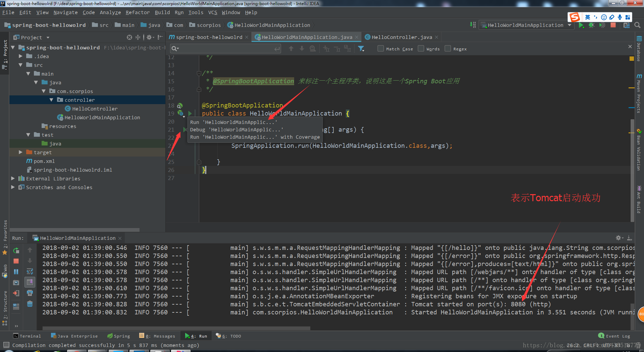Image resolution: width=644 pixels, height=352 pixels.
Task: Collapse the src folder
Action: pyautogui.click(x=20, y=65)
